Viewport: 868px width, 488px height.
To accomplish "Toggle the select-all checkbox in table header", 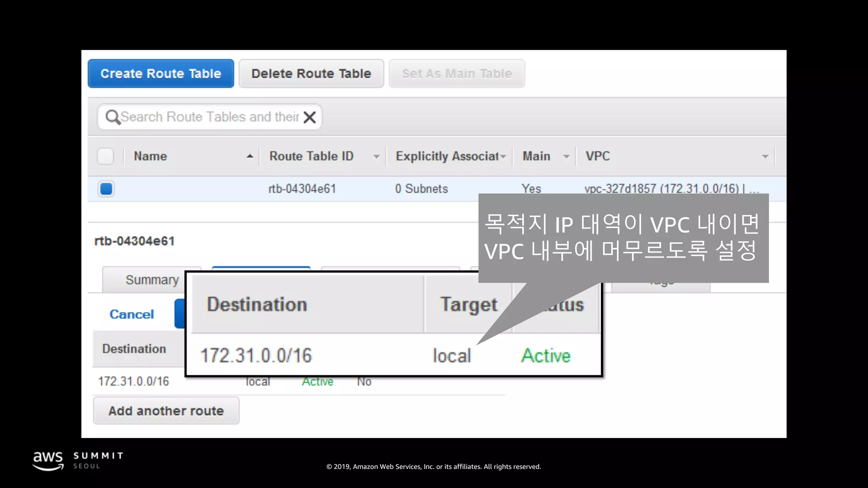I will click(x=106, y=156).
